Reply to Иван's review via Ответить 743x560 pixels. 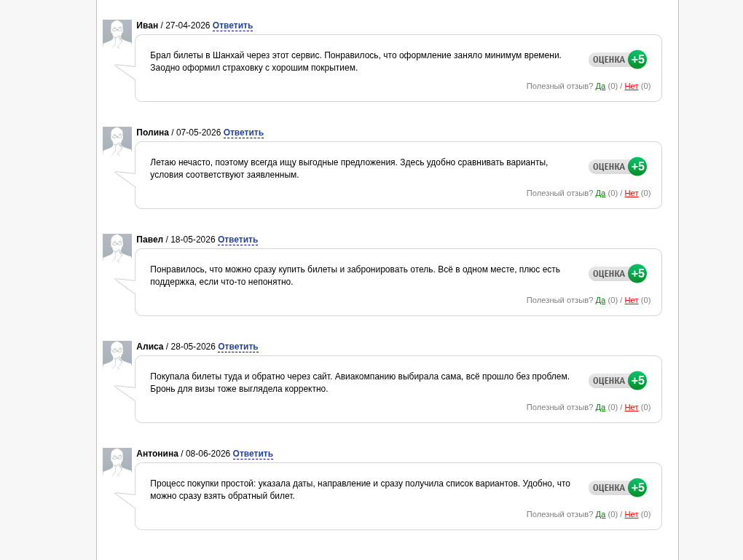click(x=232, y=25)
